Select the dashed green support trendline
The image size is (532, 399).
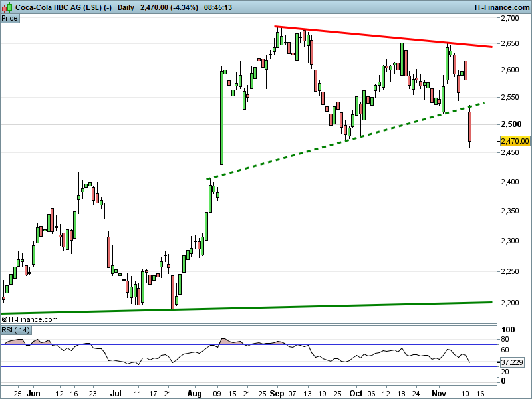(x=345, y=140)
